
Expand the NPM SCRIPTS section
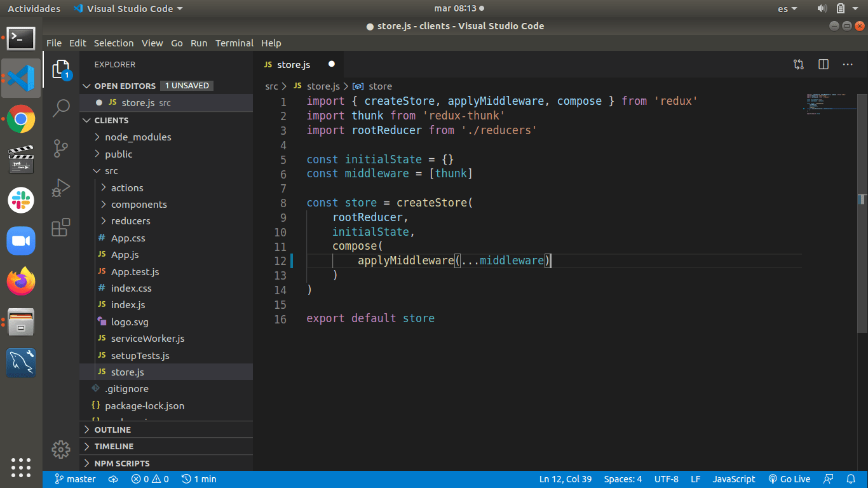(122, 463)
